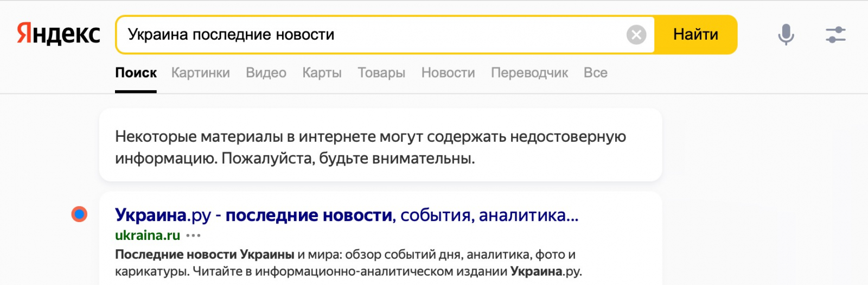This screenshot has height=285, width=868.
Task: Click the ukraina.ru site favicon
Action: [x=79, y=214]
